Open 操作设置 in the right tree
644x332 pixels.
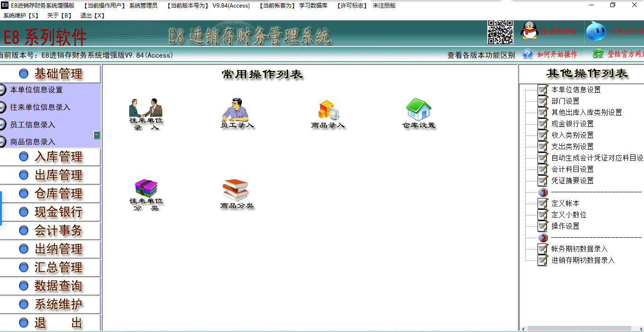point(565,226)
